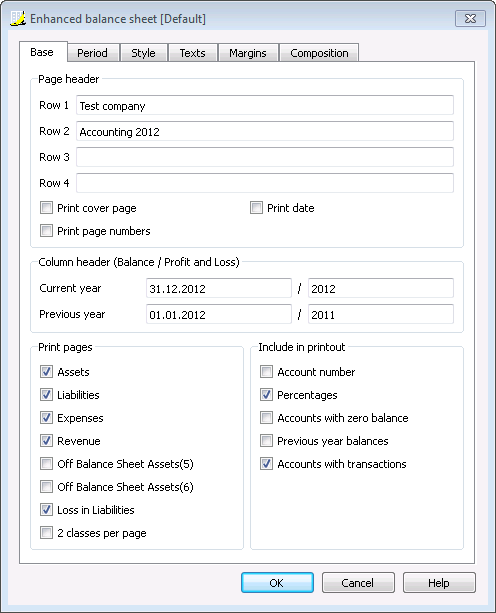Enable Print page numbers checkbox
This screenshot has height=613, width=496.
(x=46, y=231)
